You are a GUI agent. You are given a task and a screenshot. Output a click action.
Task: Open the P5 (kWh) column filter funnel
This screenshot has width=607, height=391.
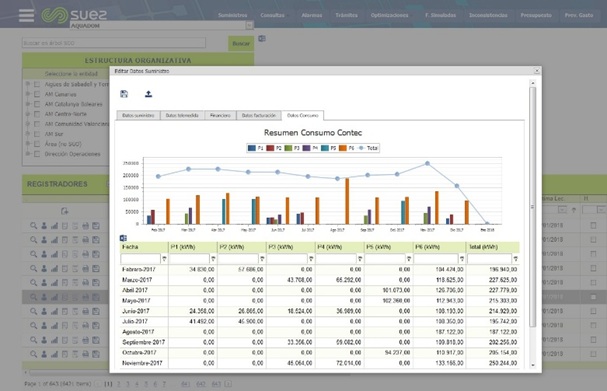409,259
